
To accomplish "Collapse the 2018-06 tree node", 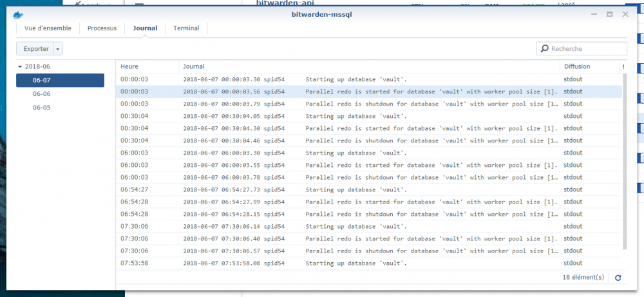I will [20, 66].
